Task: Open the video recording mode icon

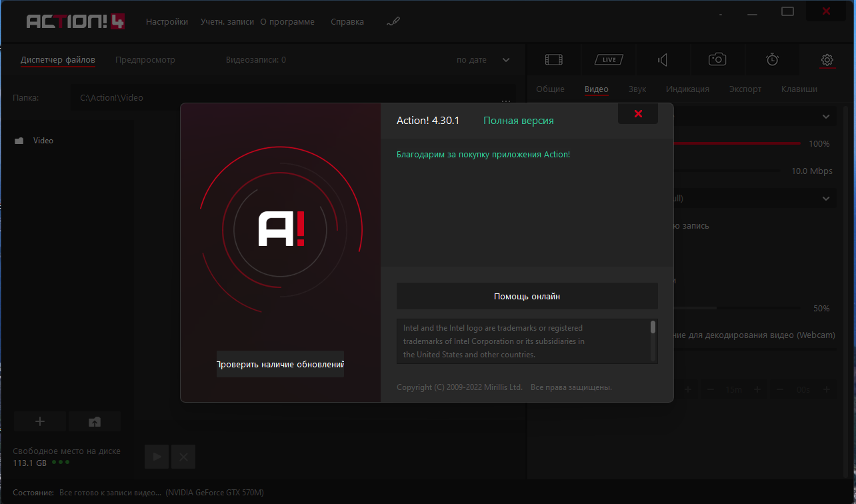Action: [553, 60]
